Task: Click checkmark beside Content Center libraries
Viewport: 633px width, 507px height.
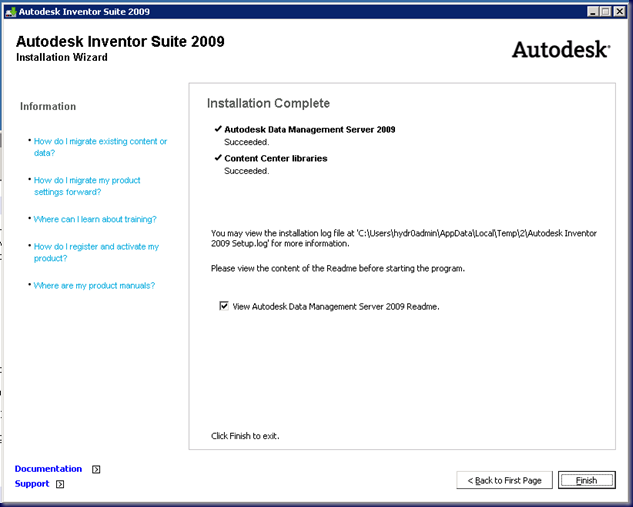Action: 218,157
